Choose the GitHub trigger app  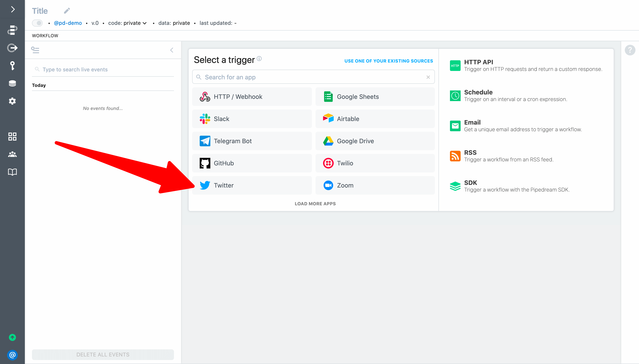pyautogui.click(x=252, y=163)
